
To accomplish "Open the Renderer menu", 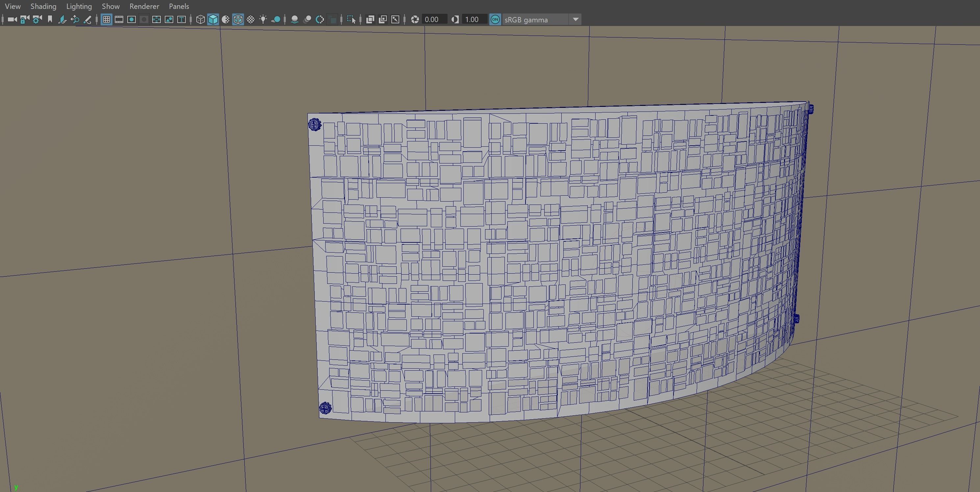I will 144,6.
